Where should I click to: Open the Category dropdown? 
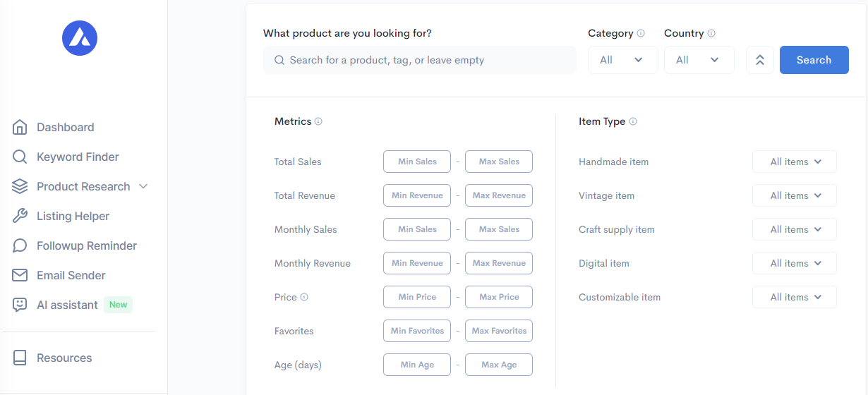point(622,60)
